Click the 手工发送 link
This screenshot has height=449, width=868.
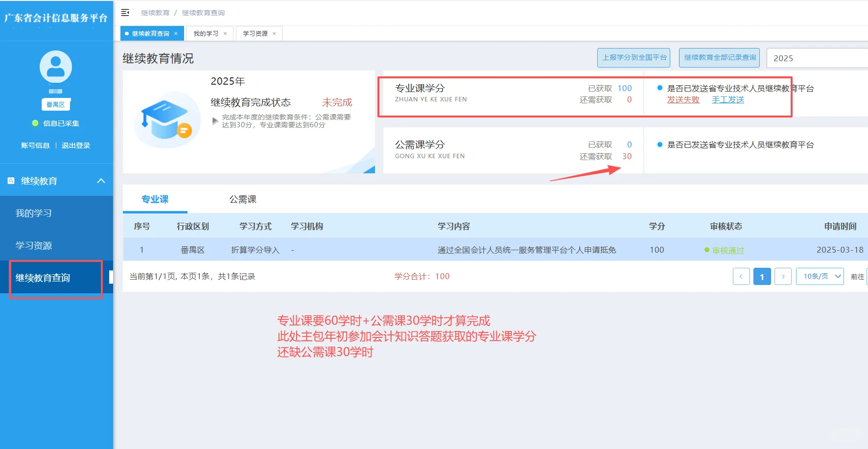(728, 99)
